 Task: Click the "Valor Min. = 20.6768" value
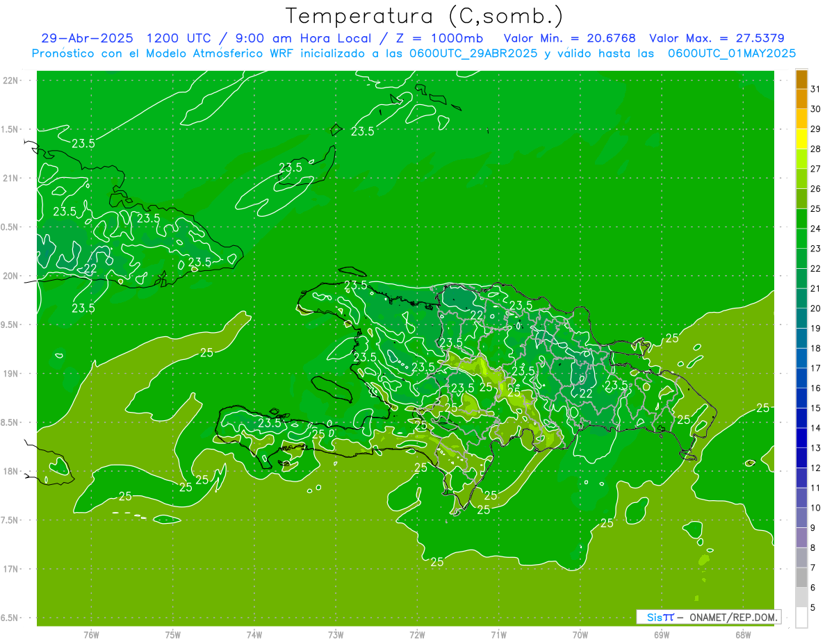pyautogui.click(x=570, y=38)
